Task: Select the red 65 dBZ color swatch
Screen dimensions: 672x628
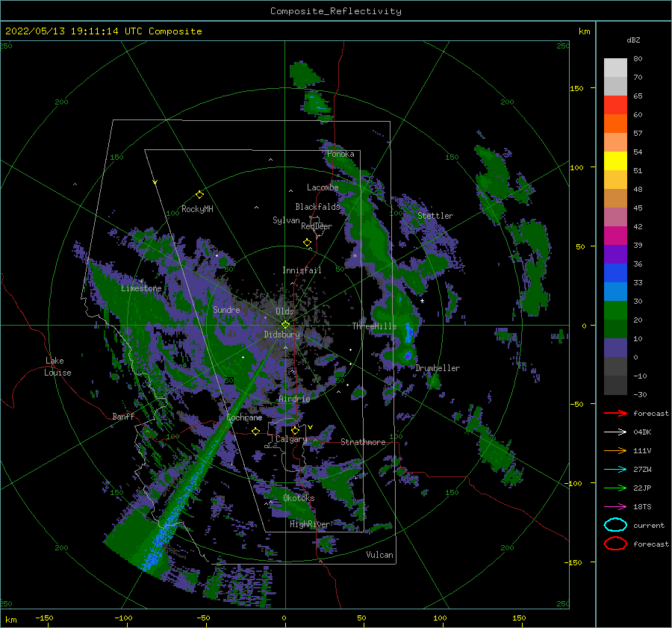Action: (615, 105)
